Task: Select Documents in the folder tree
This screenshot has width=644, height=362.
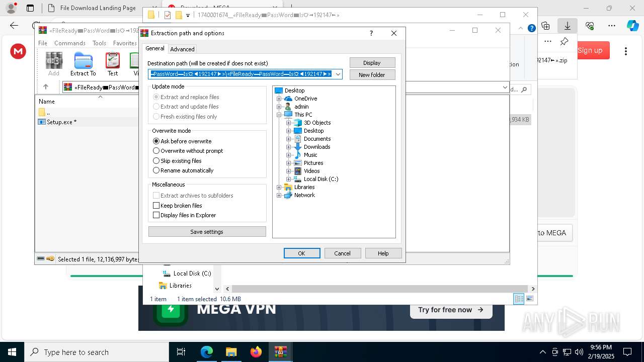Action: point(317,139)
